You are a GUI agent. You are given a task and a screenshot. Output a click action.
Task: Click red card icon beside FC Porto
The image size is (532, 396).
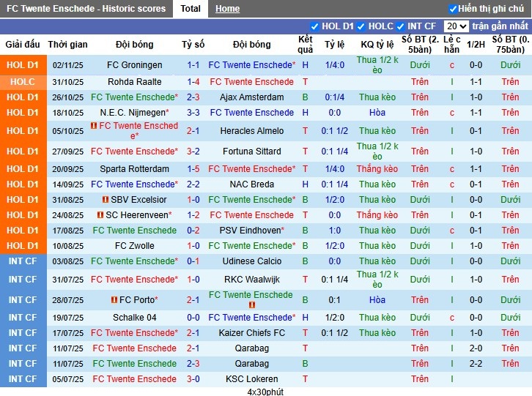pyautogui.click(x=114, y=299)
